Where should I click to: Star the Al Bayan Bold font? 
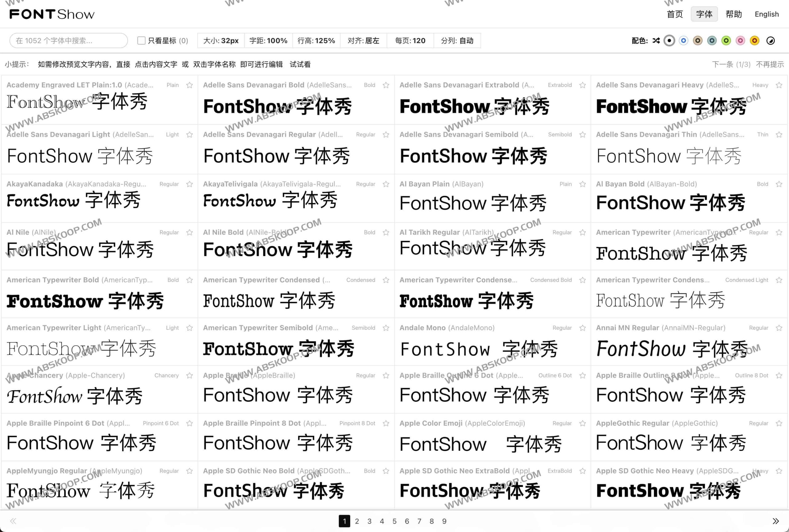click(x=779, y=184)
